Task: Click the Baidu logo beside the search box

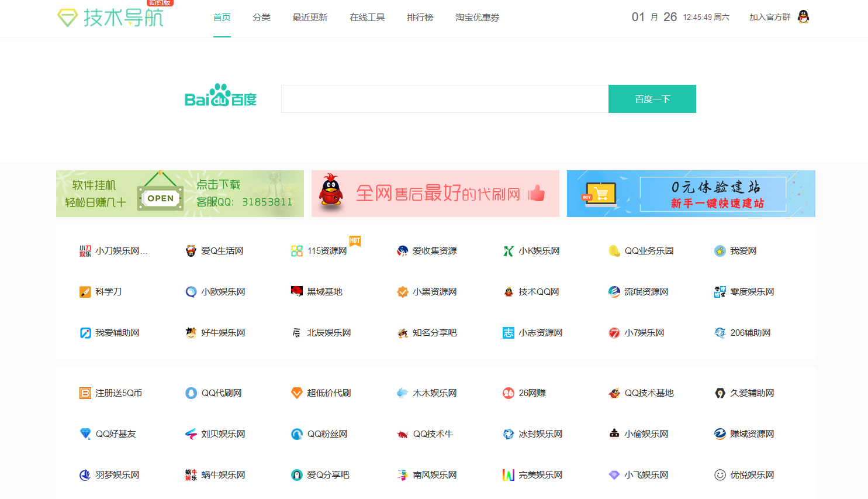Action: pos(220,97)
